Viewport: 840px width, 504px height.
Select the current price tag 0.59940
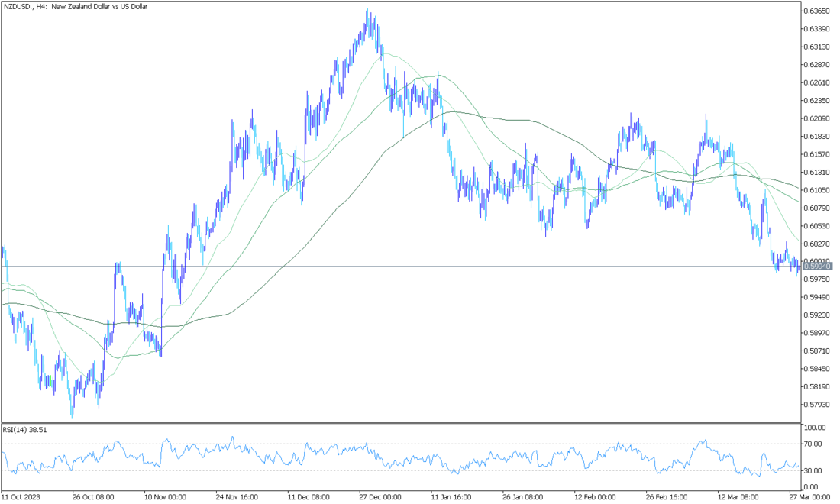[x=817, y=267]
